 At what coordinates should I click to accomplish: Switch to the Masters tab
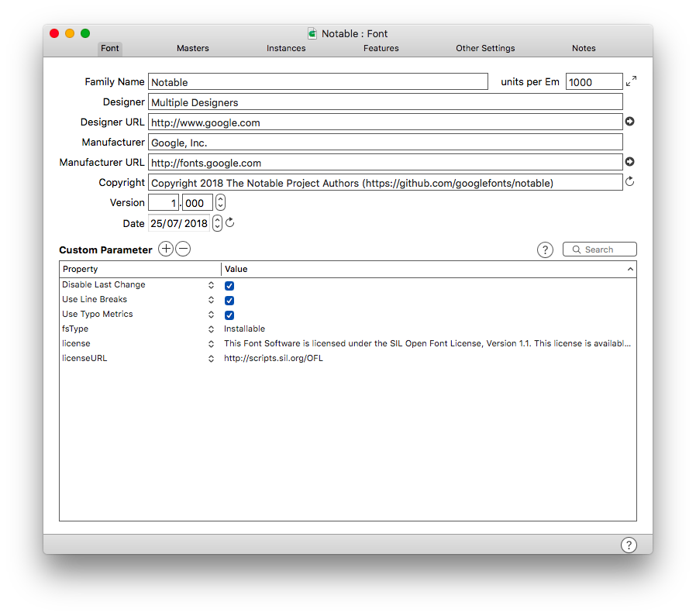[x=193, y=48]
